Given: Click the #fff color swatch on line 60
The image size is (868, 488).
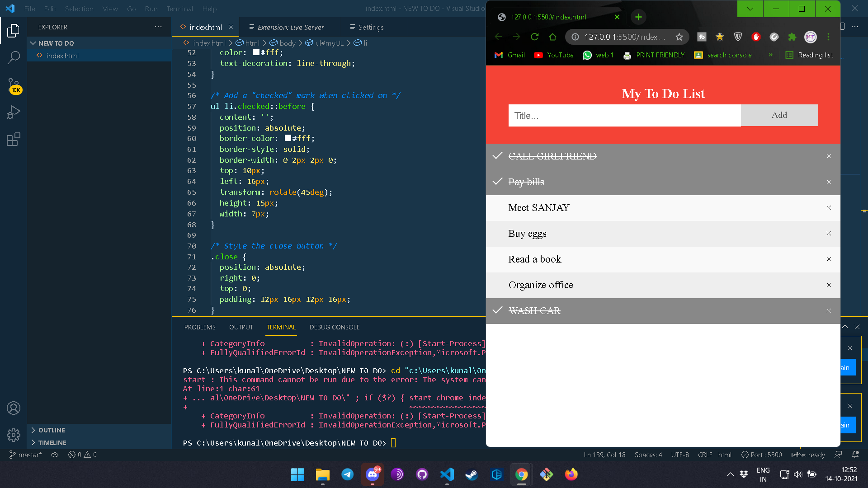Looking at the screenshot, I should click(x=288, y=138).
